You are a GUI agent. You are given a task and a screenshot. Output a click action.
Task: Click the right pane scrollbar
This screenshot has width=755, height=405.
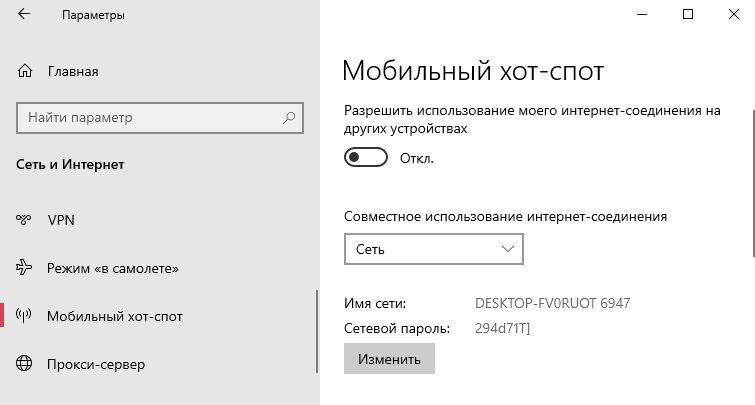click(753, 183)
